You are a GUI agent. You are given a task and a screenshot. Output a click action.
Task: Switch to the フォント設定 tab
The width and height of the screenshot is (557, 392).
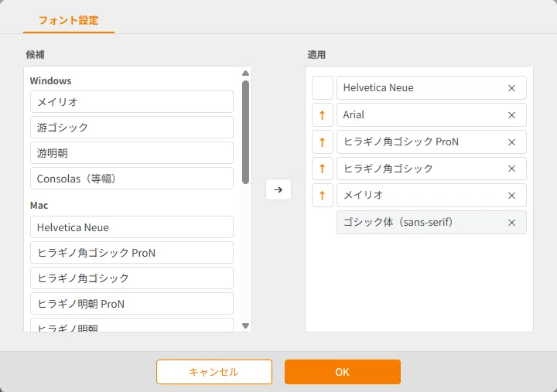(69, 20)
